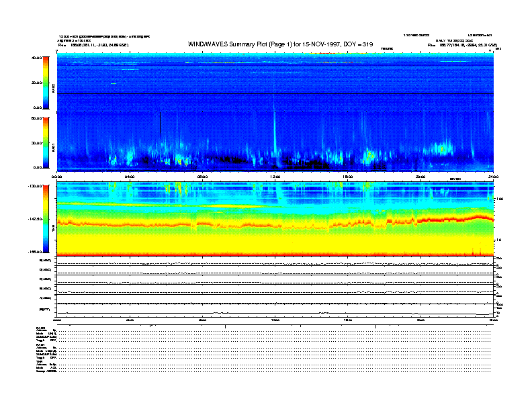This screenshot has width=532, height=411.
Task: Click the 10 tick label on TNR right axis
Action: (x=498, y=240)
